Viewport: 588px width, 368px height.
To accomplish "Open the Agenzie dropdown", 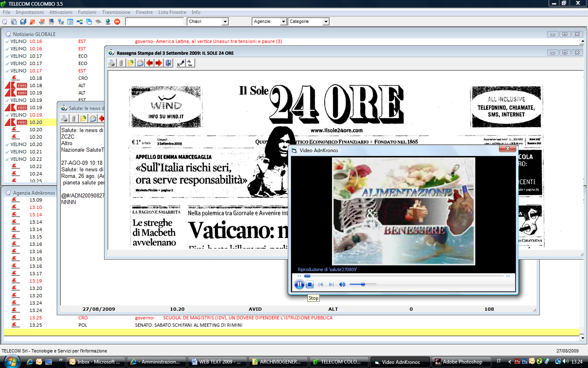I will [x=283, y=22].
